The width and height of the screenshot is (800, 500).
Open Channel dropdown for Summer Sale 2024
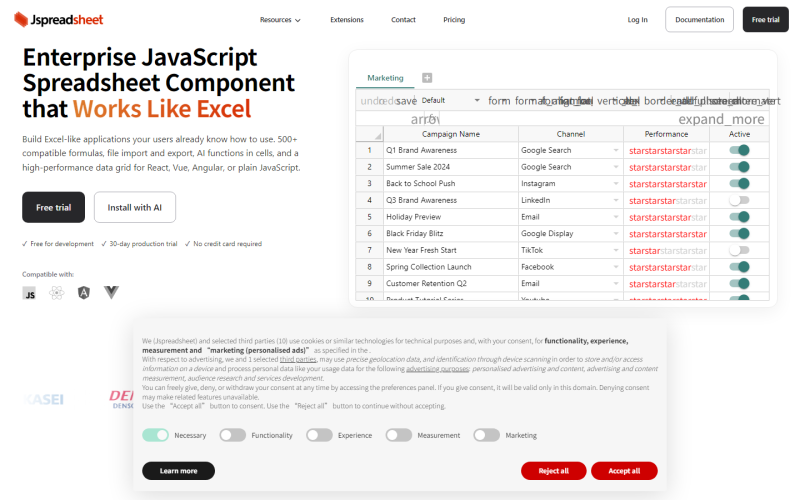click(616, 167)
